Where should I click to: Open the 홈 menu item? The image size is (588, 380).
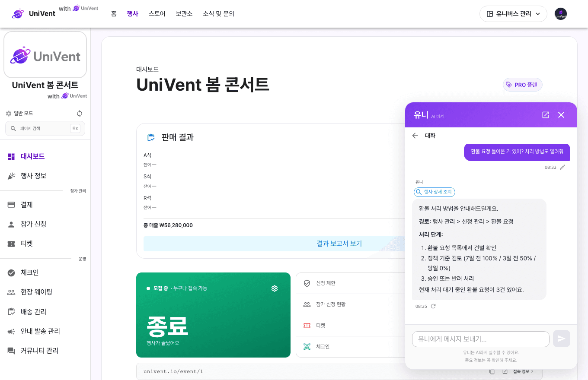[114, 14]
